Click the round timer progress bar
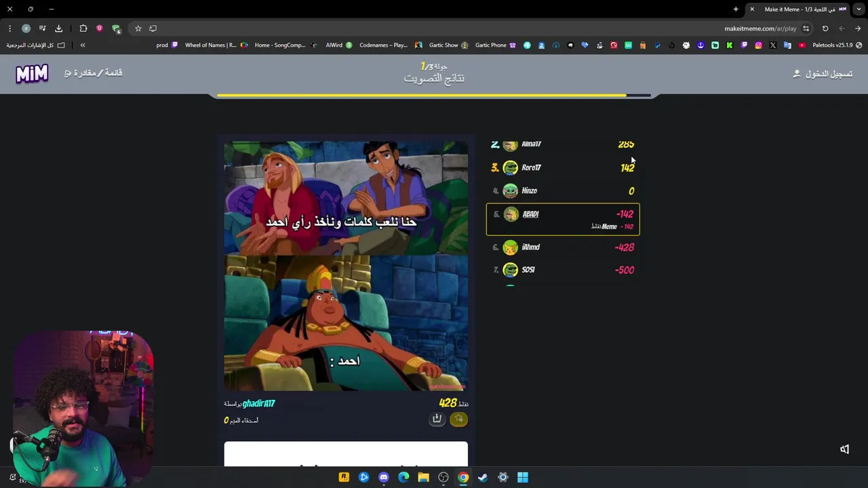Image resolution: width=868 pixels, height=488 pixels. click(x=434, y=96)
